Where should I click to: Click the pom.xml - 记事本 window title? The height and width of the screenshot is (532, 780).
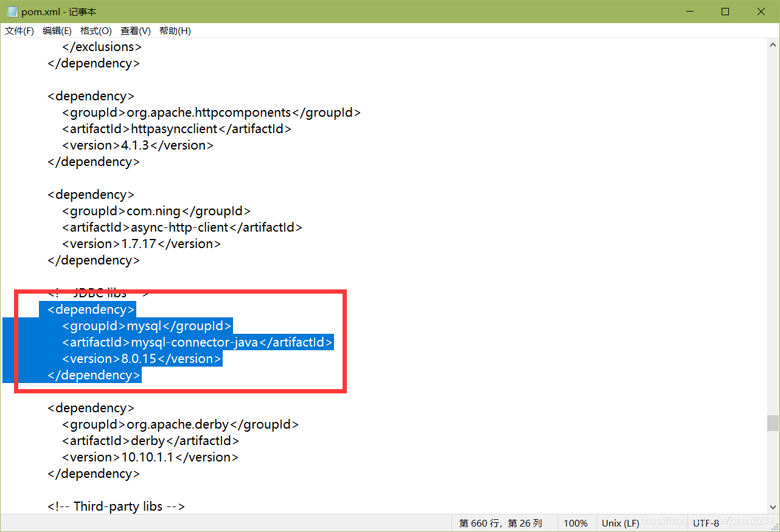59,12
